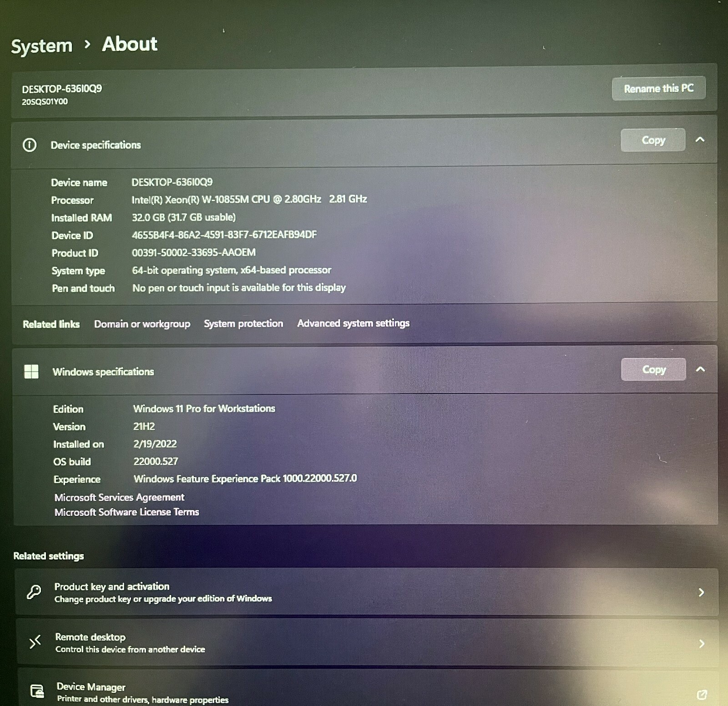The width and height of the screenshot is (728, 706).
Task: Open Product key and activation chevron
Action: click(701, 592)
